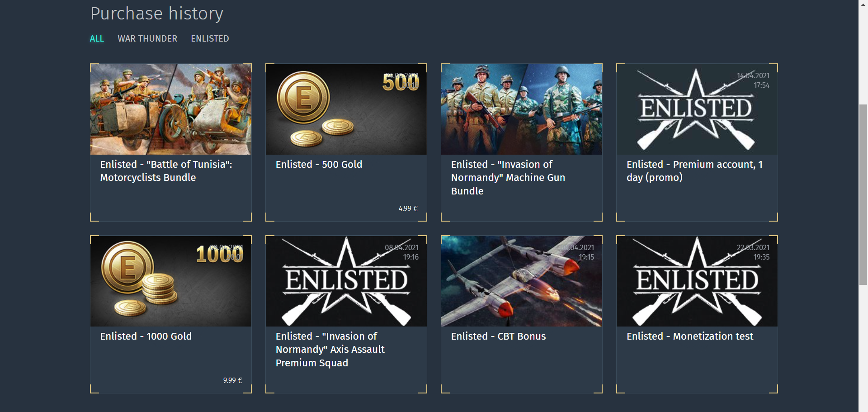Open Enlisted - Monetization test title
Viewport: 868px width, 412px height.
click(690, 336)
